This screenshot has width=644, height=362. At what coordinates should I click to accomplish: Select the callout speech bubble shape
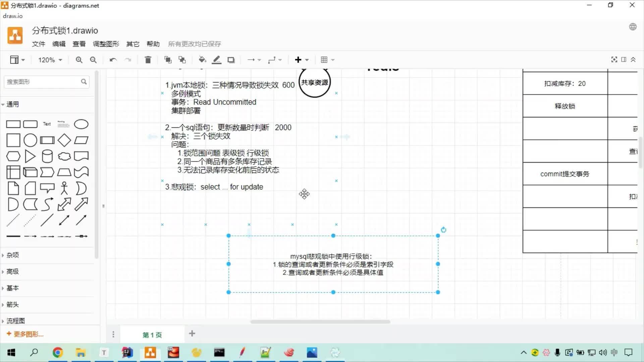click(x=47, y=188)
